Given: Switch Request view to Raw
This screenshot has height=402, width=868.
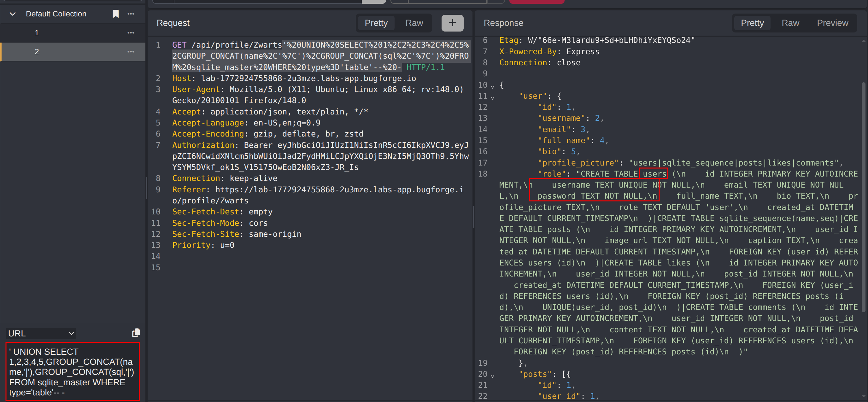Looking at the screenshot, I should point(414,23).
